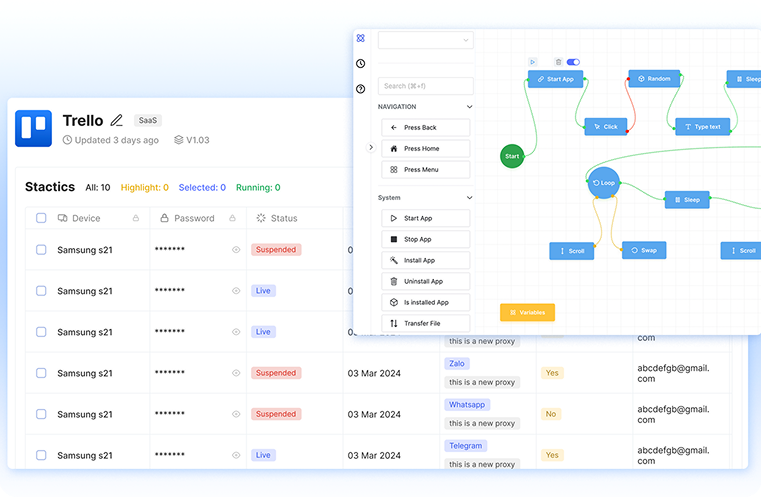Open the help question icon in flow sidebar
The image size is (761, 497).
tap(361, 89)
